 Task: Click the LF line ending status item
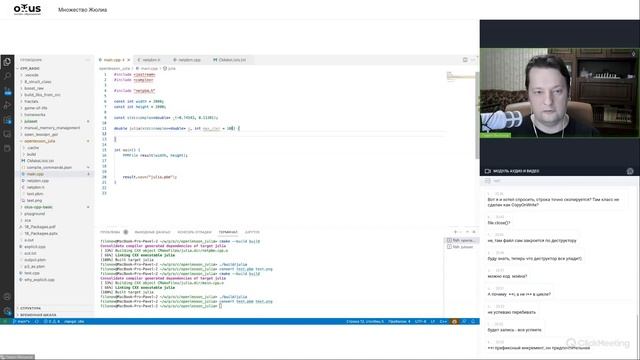click(x=433, y=322)
